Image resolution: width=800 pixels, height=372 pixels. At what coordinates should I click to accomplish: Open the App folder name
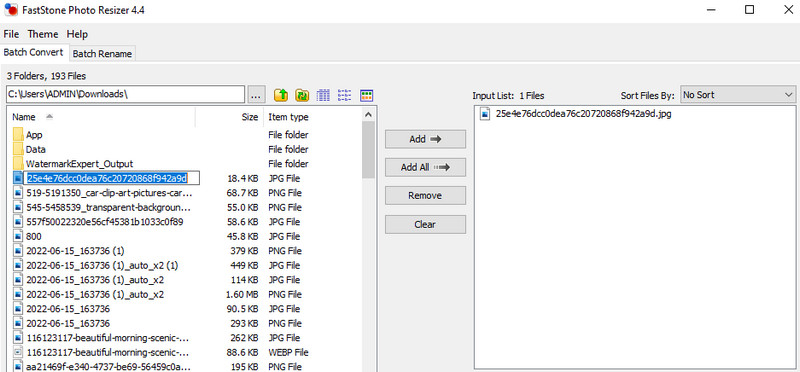[x=34, y=135]
